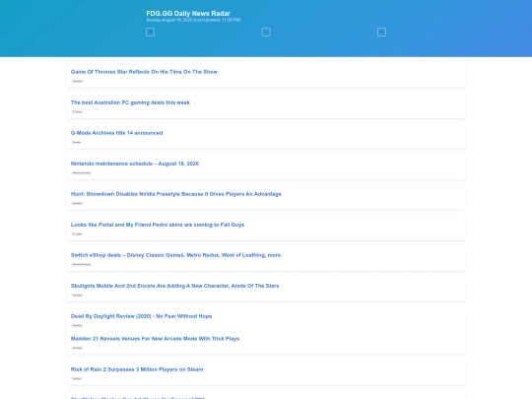Click the PC Gamer tag under the Australian deals headline
The width and height of the screenshot is (532, 399).
click(77, 111)
